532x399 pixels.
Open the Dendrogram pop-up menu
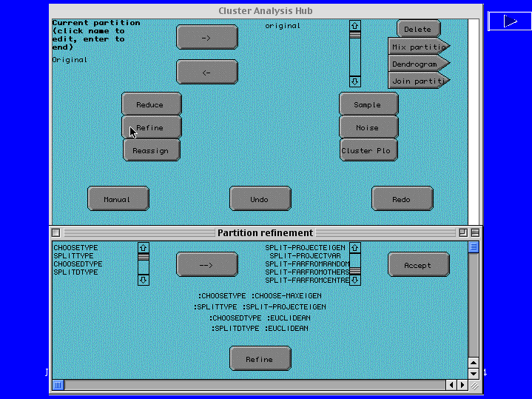tap(419, 64)
